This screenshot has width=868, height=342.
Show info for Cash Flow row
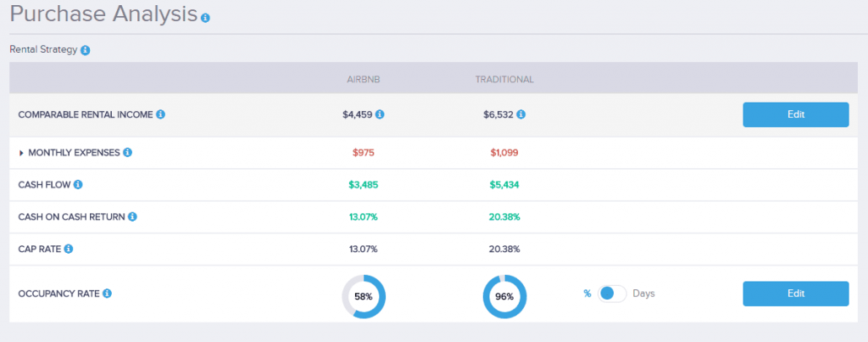point(78,184)
